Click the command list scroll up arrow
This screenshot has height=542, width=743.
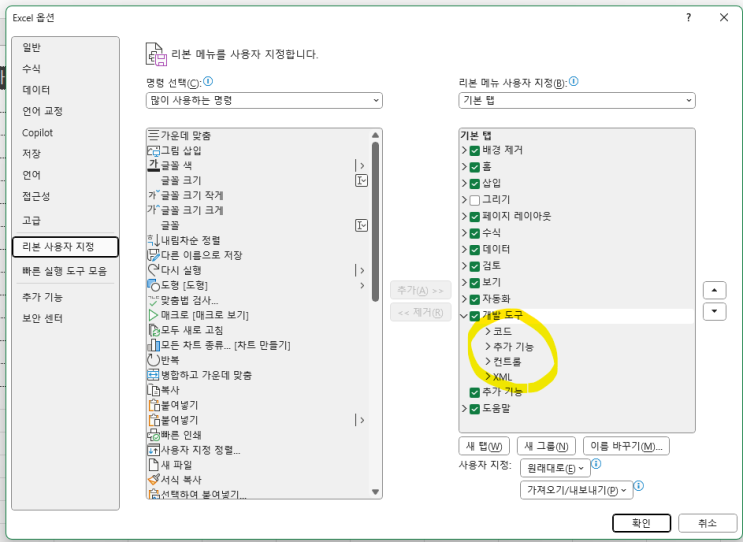click(x=375, y=135)
